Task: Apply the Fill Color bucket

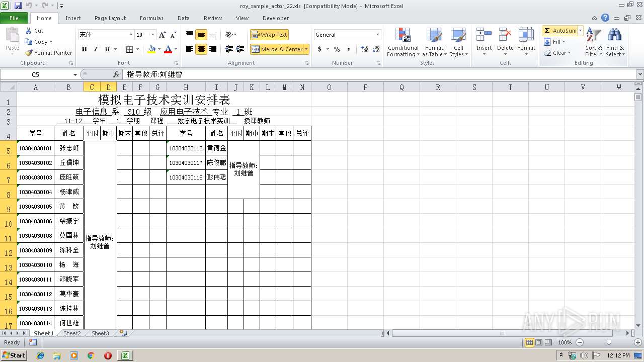Action: click(151, 49)
